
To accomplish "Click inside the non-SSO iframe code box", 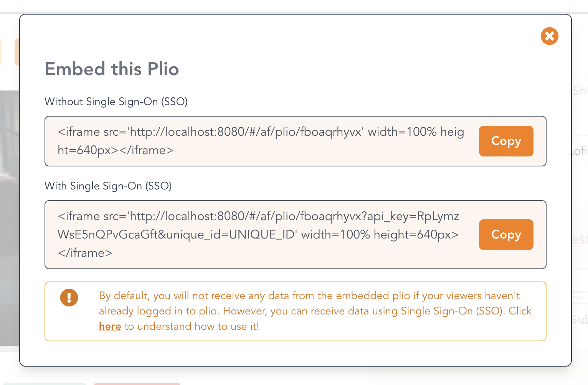I will [261, 141].
